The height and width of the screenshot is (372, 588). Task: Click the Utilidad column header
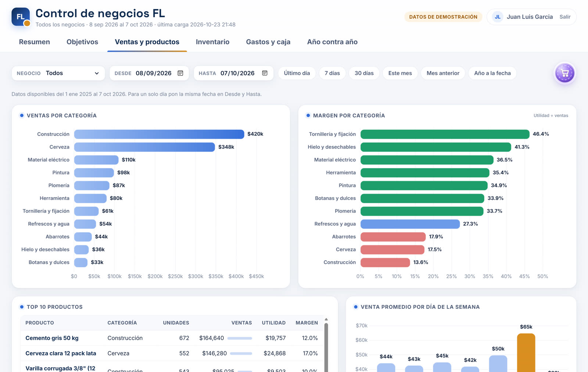click(274, 323)
